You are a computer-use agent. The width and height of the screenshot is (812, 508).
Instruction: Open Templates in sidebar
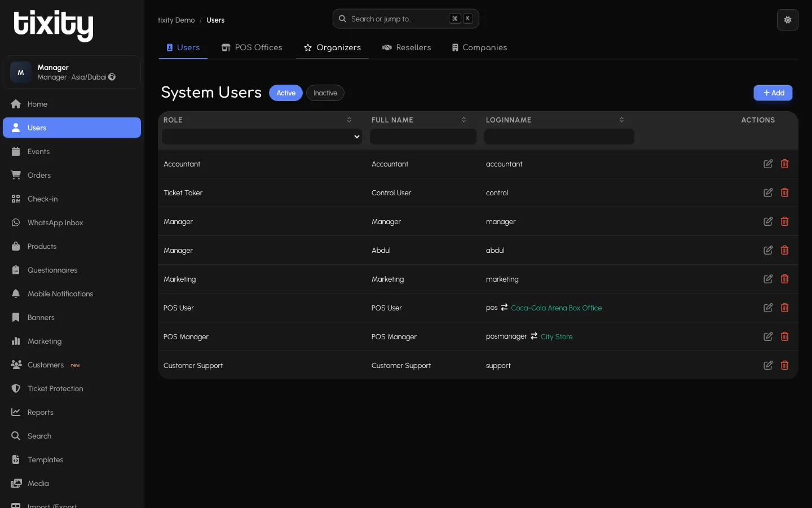pos(72,459)
